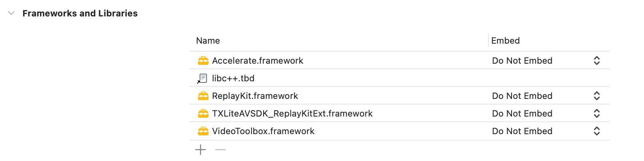Select the VideoToolbox.framework row name
Image resolution: width=644 pixels, height=161 pixels.
coord(263,131)
